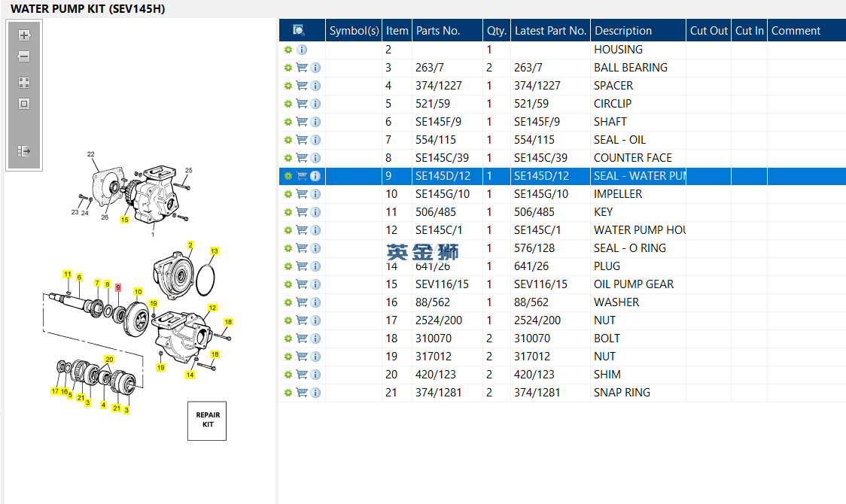The height and width of the screenshot is (504, 846).
Task: Select callout 13 O-ring in diagram
Action: click(x=215, y=251)
